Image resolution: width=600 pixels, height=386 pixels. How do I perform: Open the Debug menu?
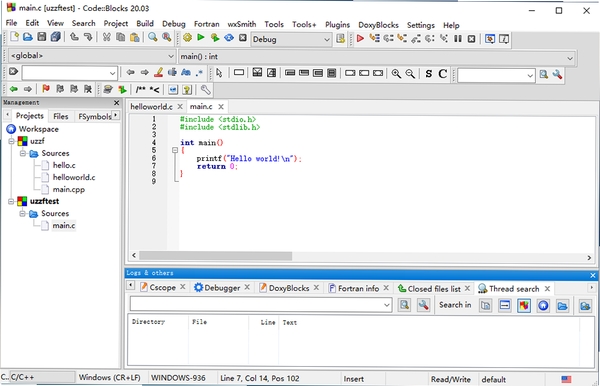(174, 24)
